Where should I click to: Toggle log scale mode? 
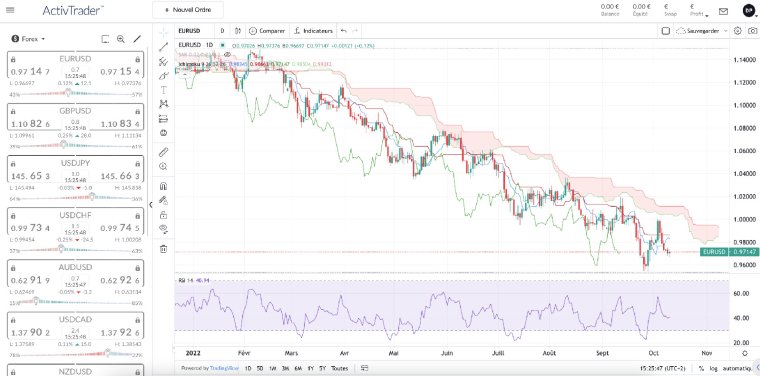pyautogui.click(x=714, y=368)
